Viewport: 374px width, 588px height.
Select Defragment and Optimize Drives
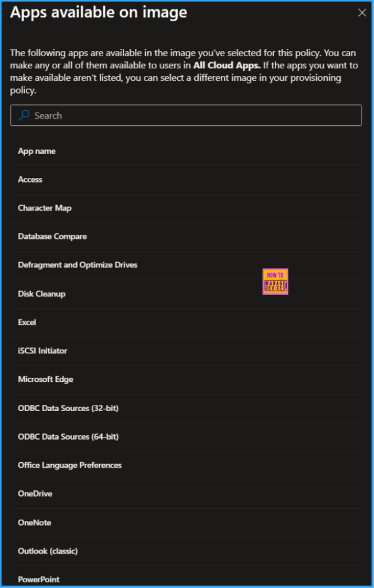coord(77,265)
